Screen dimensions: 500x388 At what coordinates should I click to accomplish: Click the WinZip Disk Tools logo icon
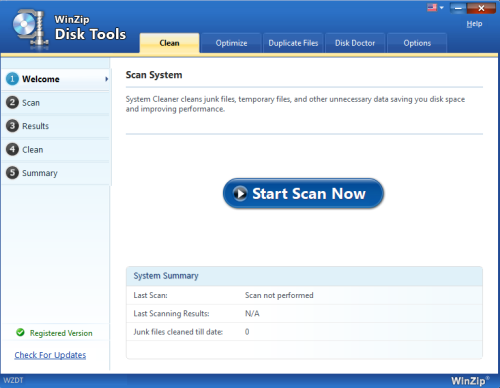click(x=30, y=29)
